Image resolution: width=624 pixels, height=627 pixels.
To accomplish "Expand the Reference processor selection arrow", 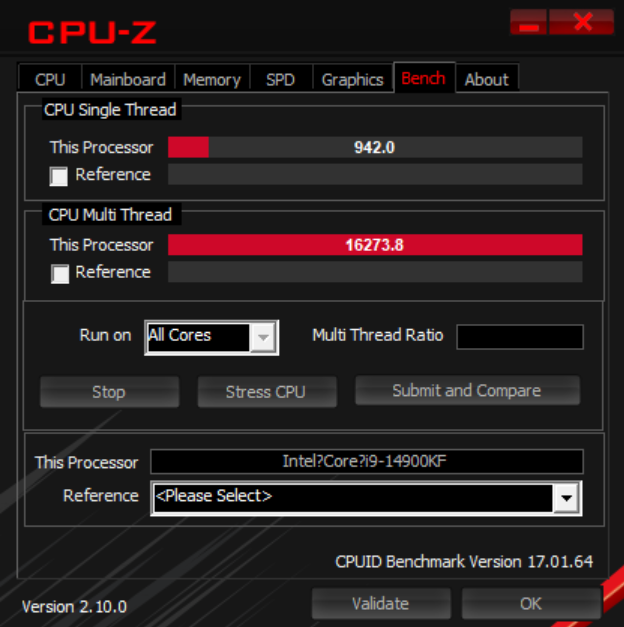I will pyautogui.click(x=566, y=498).
